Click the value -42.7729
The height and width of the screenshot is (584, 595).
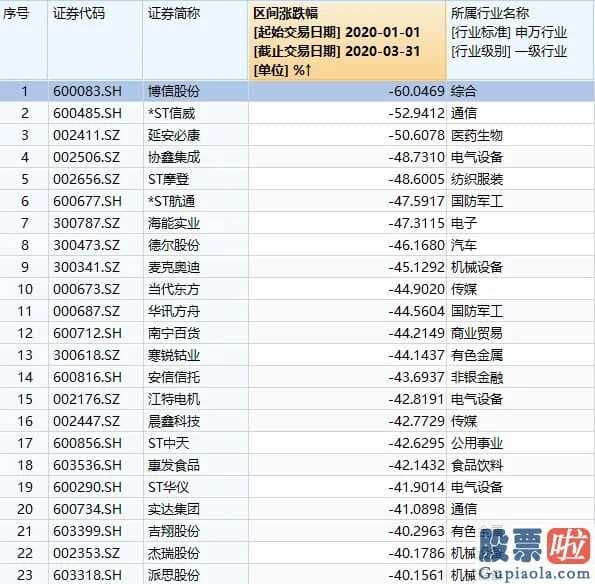coord(416,422)
